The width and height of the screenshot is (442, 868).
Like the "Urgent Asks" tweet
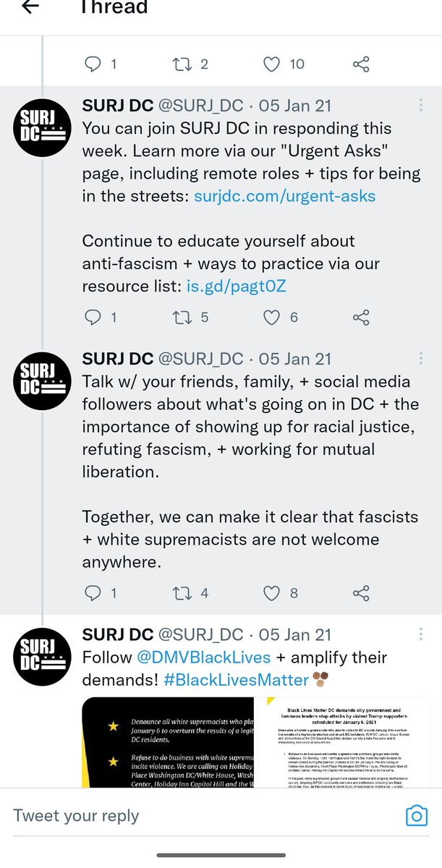click(271, 317)
